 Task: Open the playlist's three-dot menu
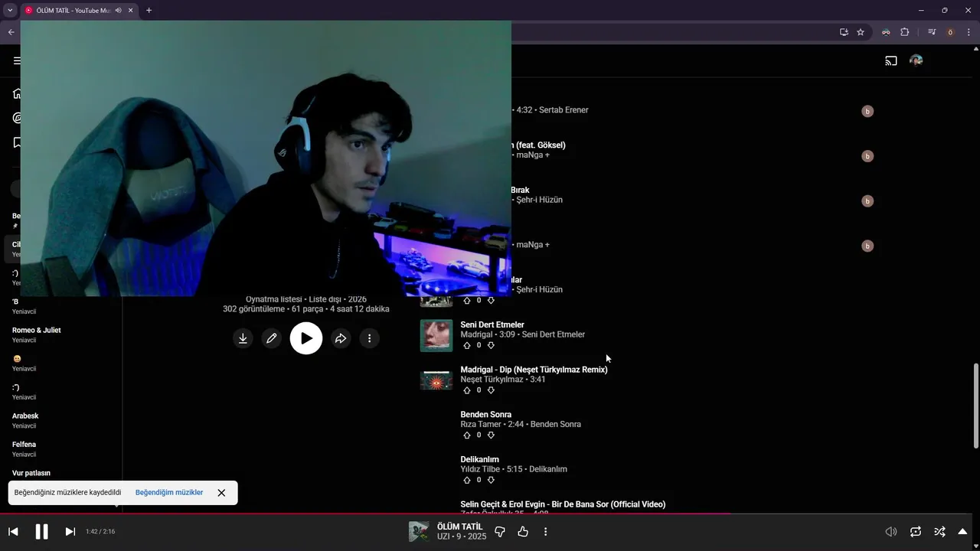[369, 338]
